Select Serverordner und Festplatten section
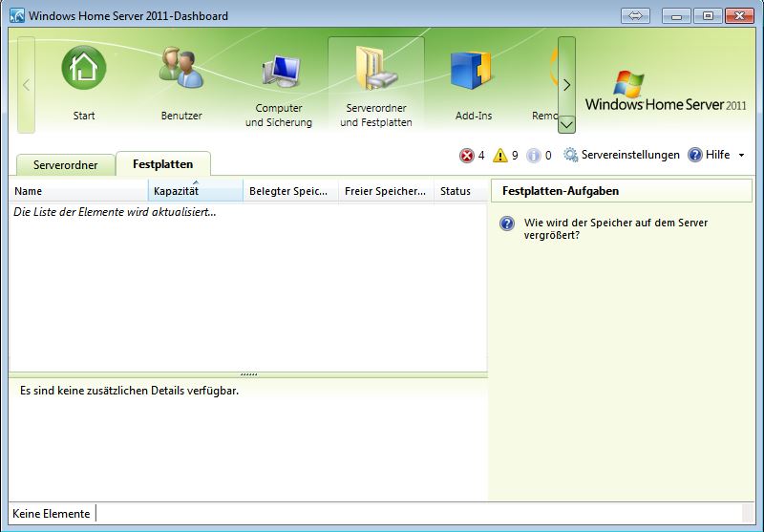764x532 pixels. (376, 84)
